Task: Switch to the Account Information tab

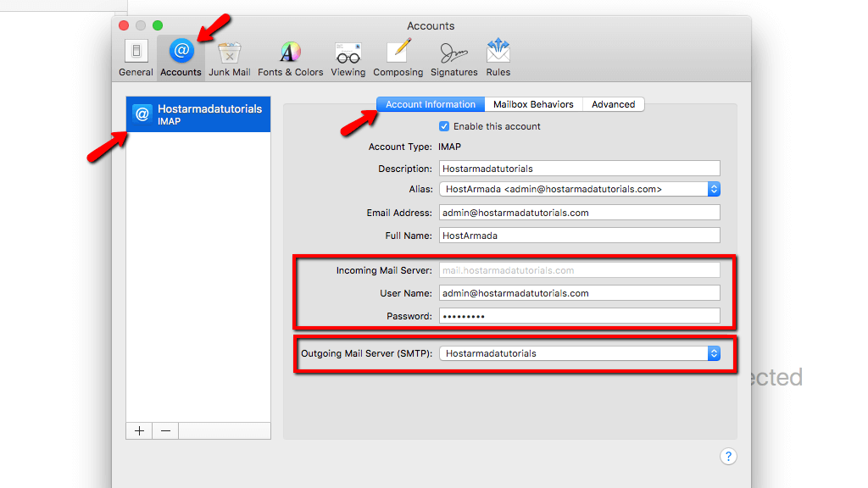Action: point(431,104)
